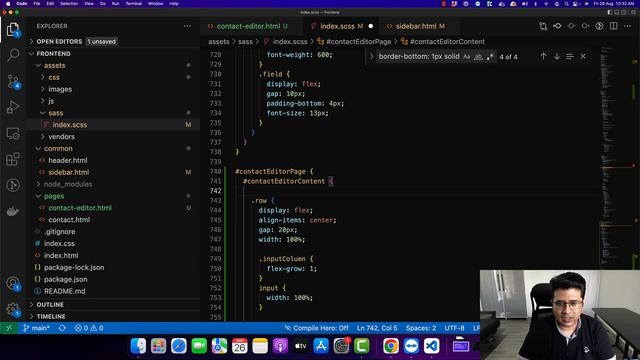The height and width of the screenshot is (360, 640).
Task: Click the Explorer more actions ellipsis
Action: pos(187,26)
